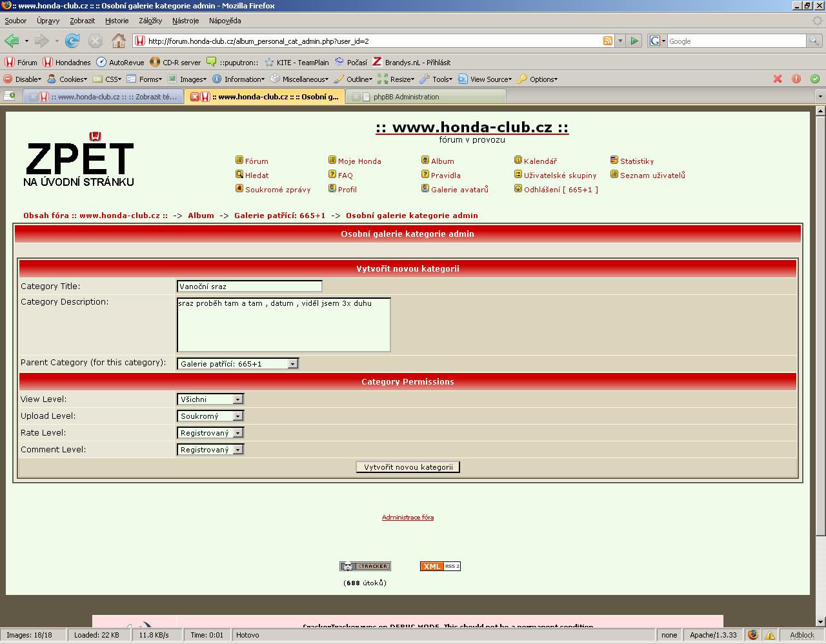
Task: Expand the Comment Level dropdown
Action: 210,450
